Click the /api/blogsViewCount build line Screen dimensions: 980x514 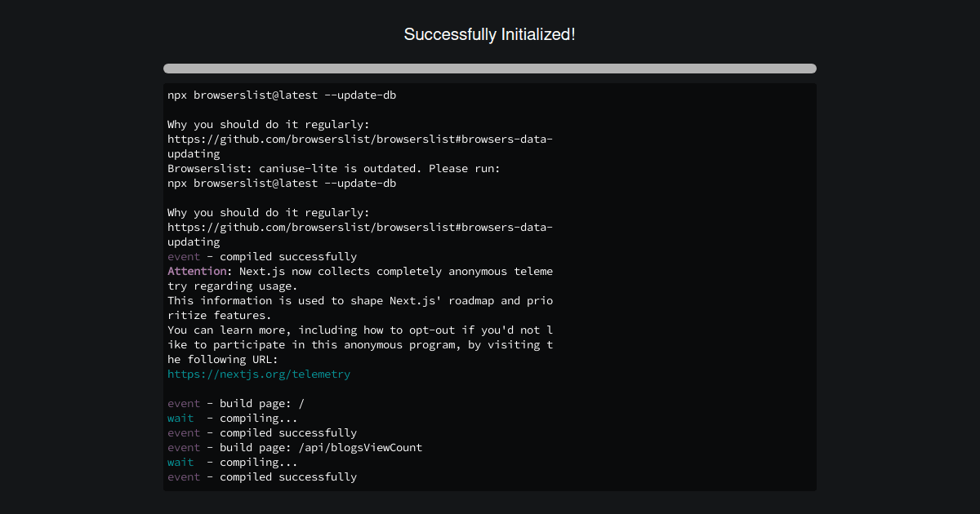pos(294,447)
